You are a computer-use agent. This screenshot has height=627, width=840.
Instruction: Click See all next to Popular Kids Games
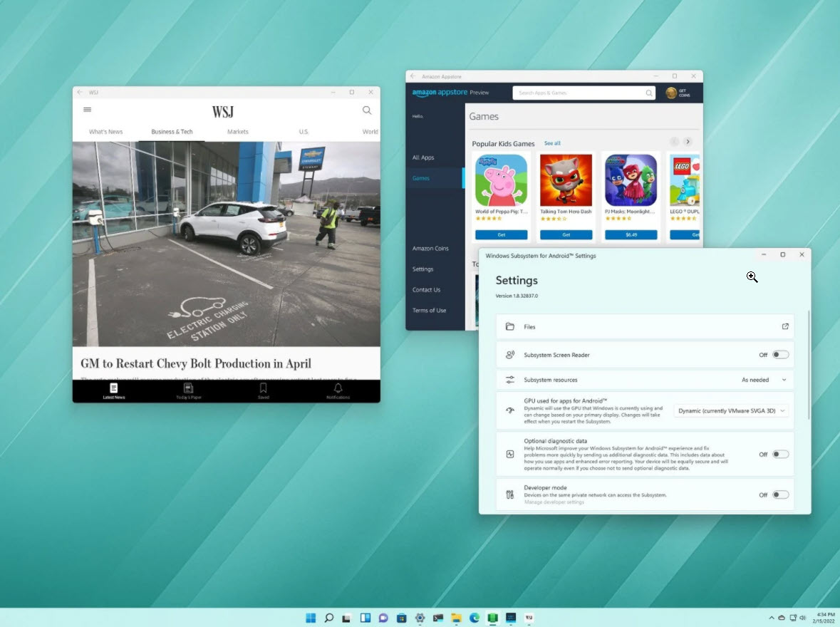552,143
